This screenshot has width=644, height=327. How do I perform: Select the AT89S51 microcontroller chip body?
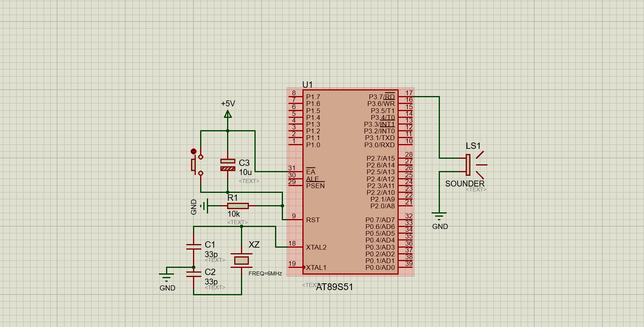point(350,182)
